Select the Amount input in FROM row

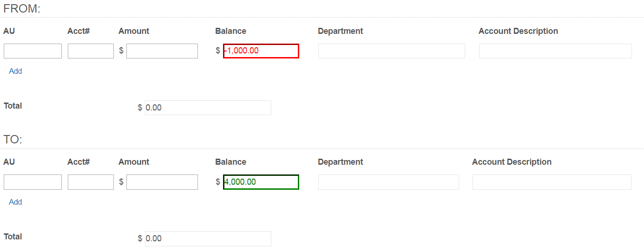point(162,51)
